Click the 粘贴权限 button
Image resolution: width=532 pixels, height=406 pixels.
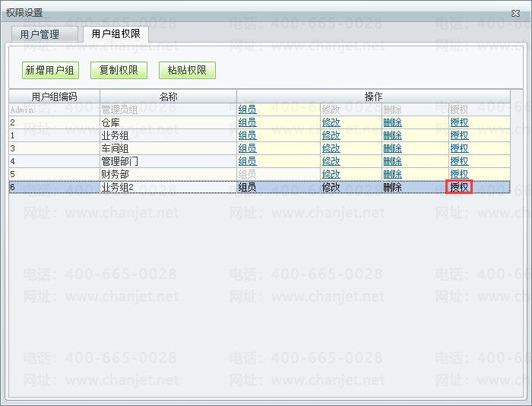click(187, 70)
